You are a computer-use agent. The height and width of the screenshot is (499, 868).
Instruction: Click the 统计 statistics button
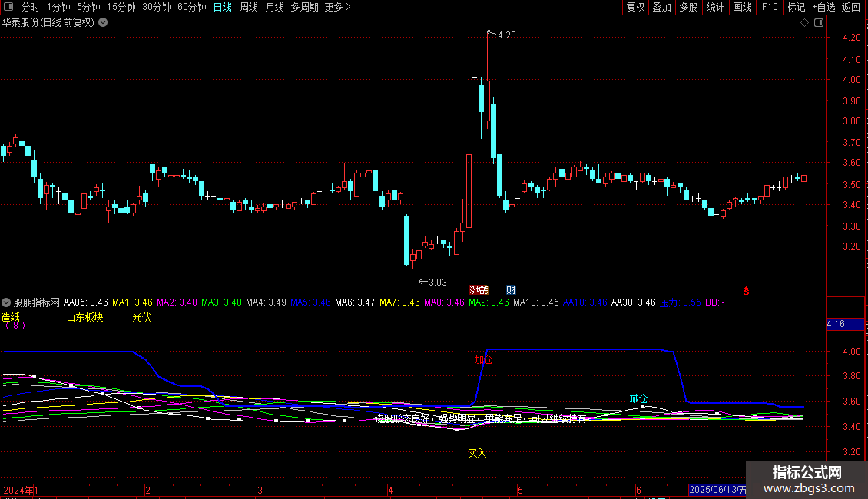[714, 7]
